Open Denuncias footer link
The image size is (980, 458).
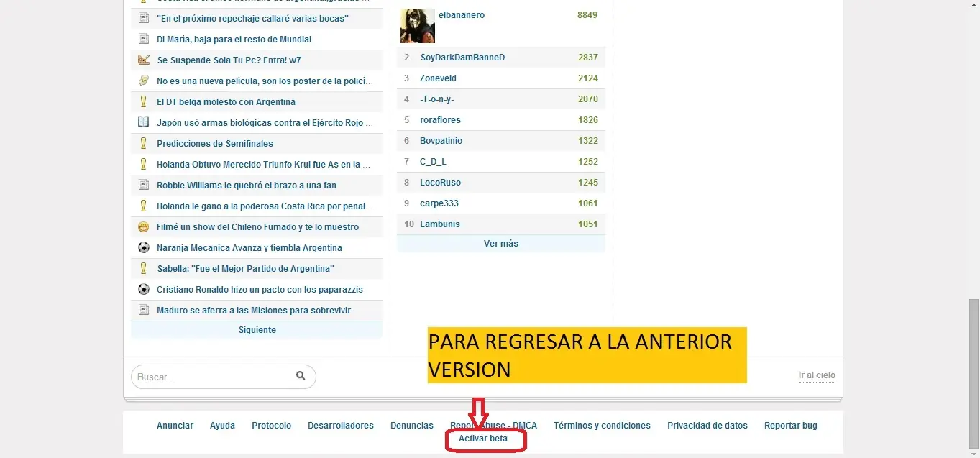pyautogui.click(x=412, y=425)
